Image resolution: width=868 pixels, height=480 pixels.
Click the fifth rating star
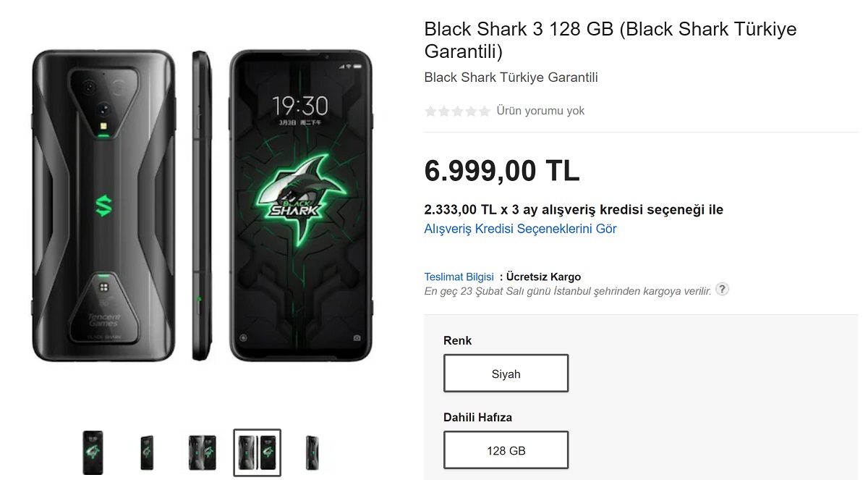point(484,111)
